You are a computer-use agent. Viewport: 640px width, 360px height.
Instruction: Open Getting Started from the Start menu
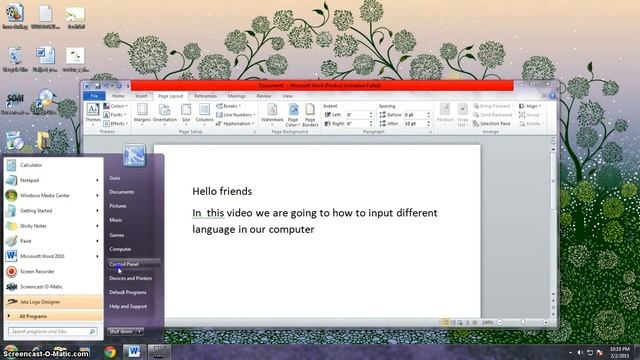click(53, 211)
